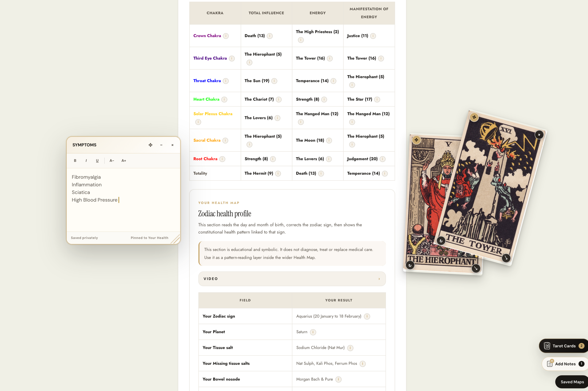This screenshot has width=588, height=391.
Task: Click the 'Totality' row label
Action: (x=200, y=173)
